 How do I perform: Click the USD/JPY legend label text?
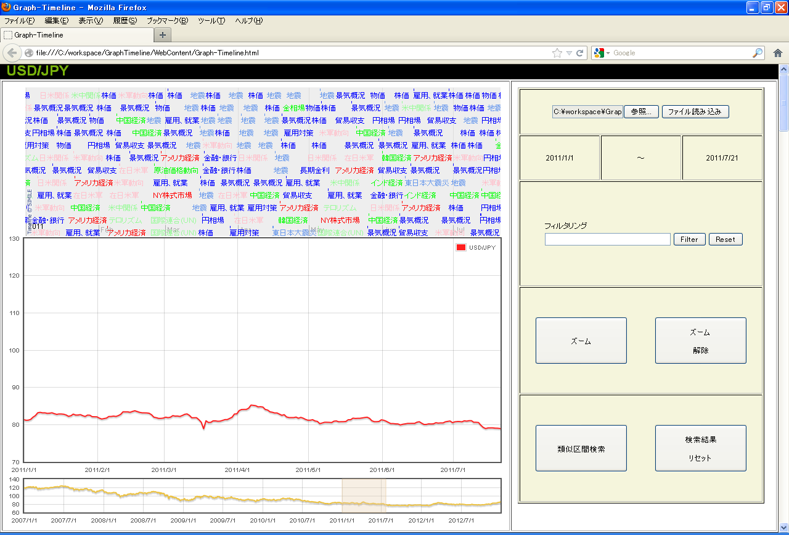[482, 248]
